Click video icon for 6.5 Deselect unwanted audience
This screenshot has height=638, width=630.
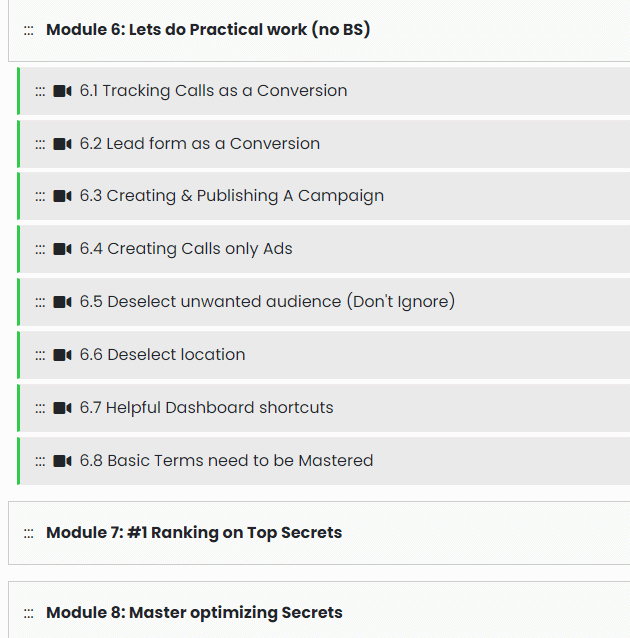62,302
